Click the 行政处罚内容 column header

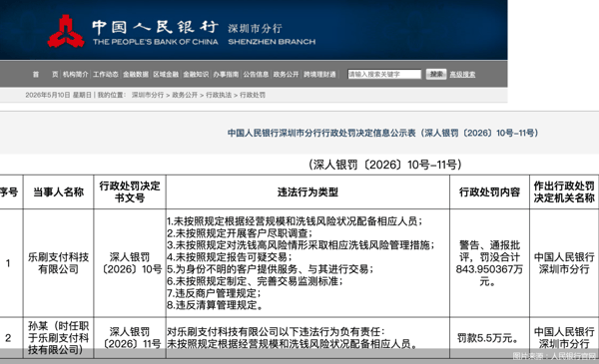click(489, 191)
